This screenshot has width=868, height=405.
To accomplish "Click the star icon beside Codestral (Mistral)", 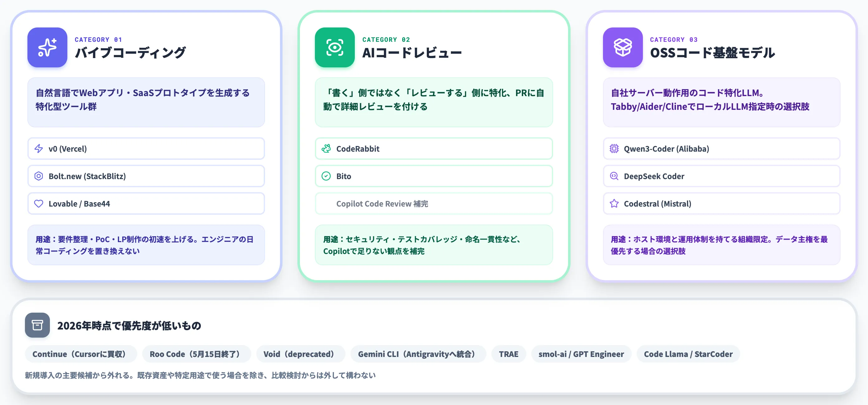I will click(614, 204).
